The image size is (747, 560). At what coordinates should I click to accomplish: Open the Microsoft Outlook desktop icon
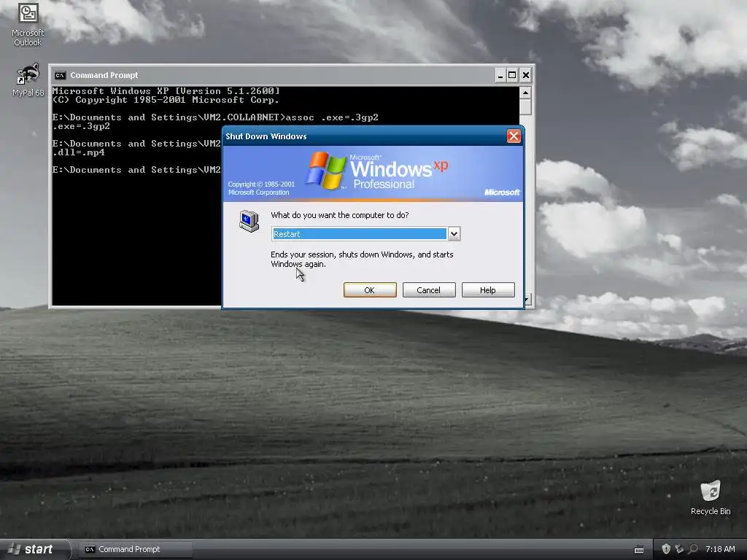tap(28, 24)
